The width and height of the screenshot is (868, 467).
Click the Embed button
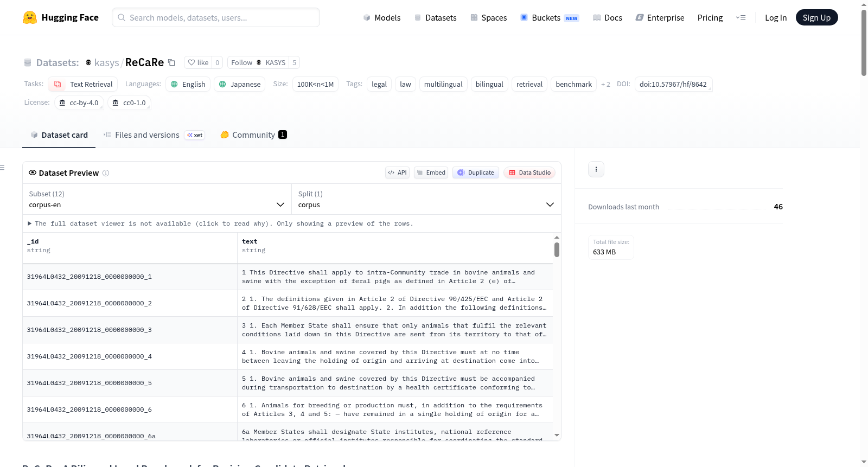431,172
